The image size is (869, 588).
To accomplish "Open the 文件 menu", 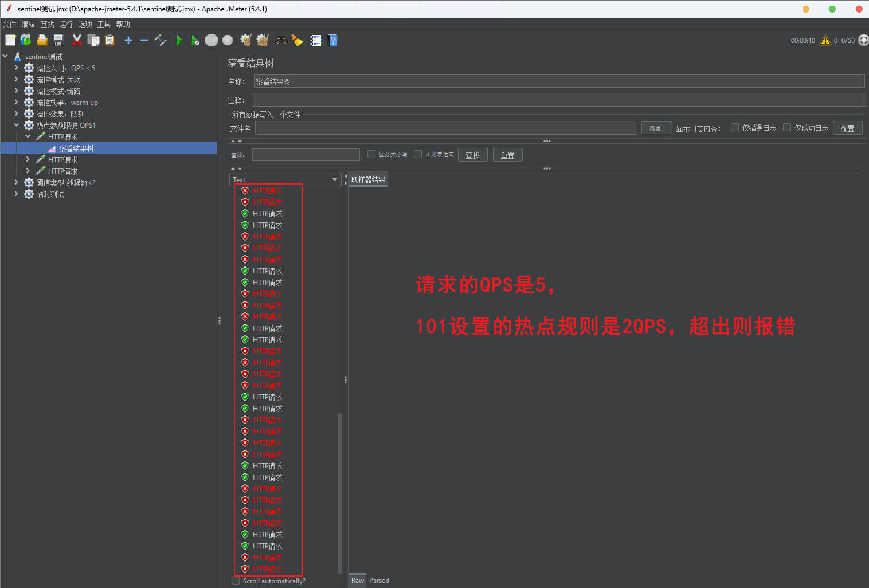I will coord(10,24).
